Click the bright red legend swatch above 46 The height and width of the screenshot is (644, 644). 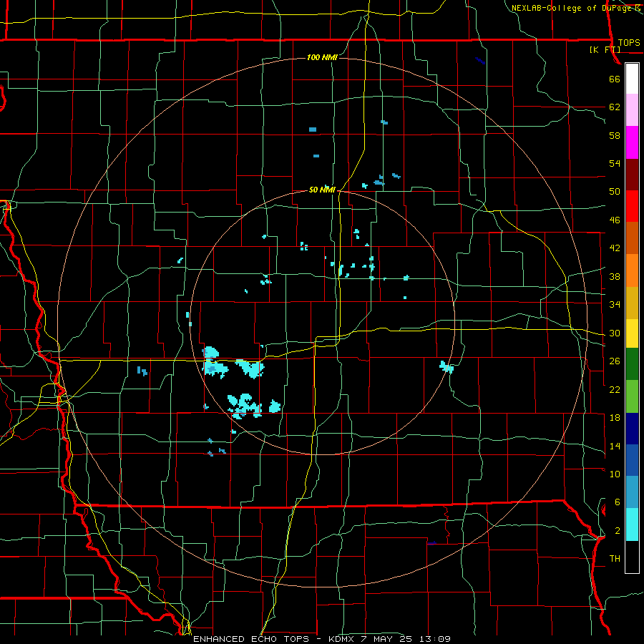click(632, 206)
